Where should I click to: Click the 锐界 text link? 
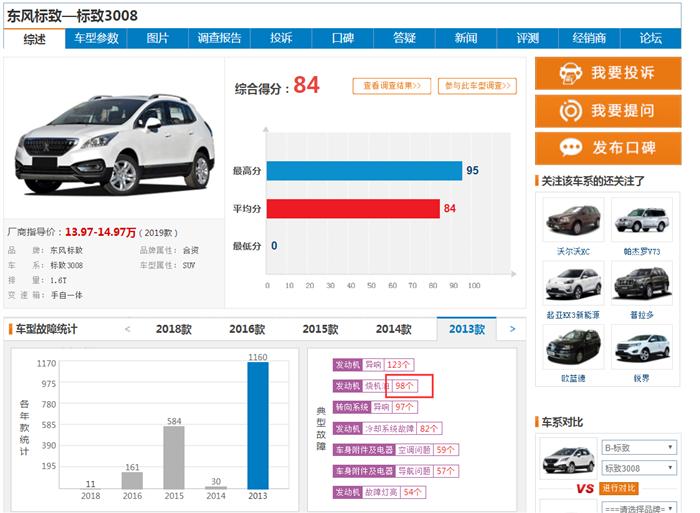click(642, 378)
